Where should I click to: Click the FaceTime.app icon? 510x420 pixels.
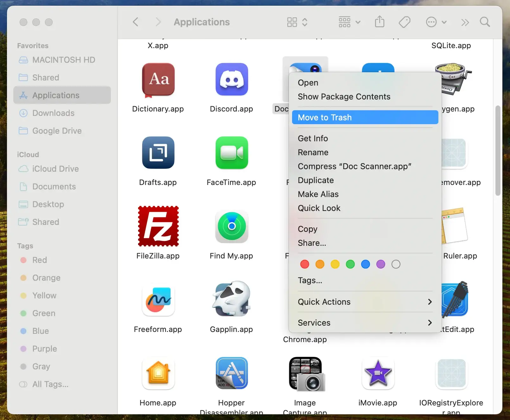(x=232, y=153)
